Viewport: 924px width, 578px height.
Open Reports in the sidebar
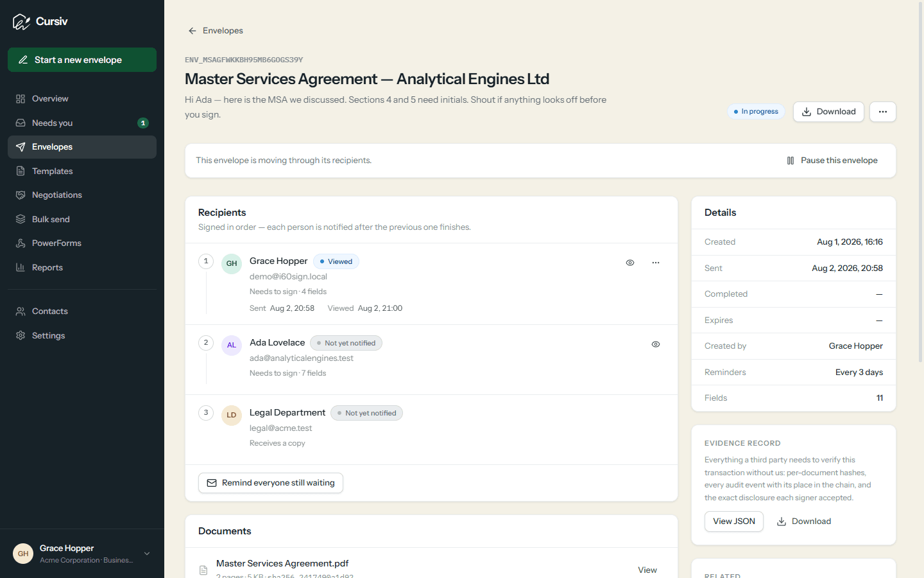point(82,267)
